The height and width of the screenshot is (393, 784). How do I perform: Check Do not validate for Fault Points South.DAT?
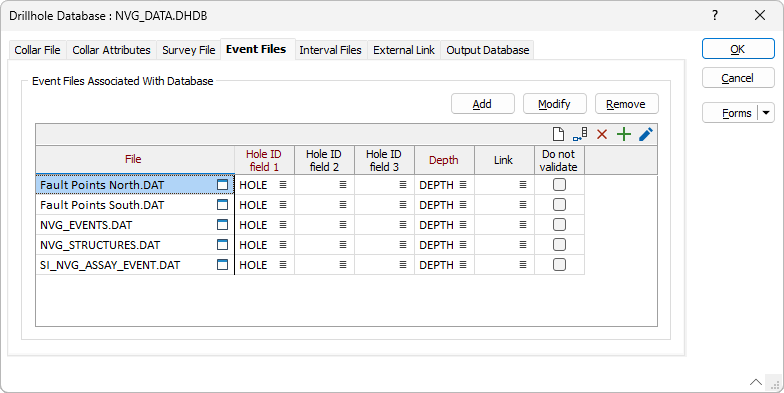point(559,205)
